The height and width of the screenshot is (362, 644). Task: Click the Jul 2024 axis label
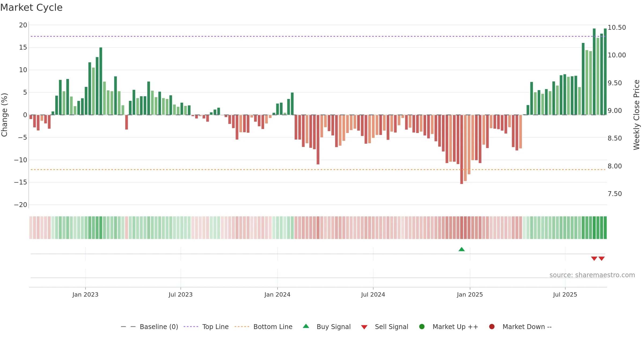pos(373,294)
